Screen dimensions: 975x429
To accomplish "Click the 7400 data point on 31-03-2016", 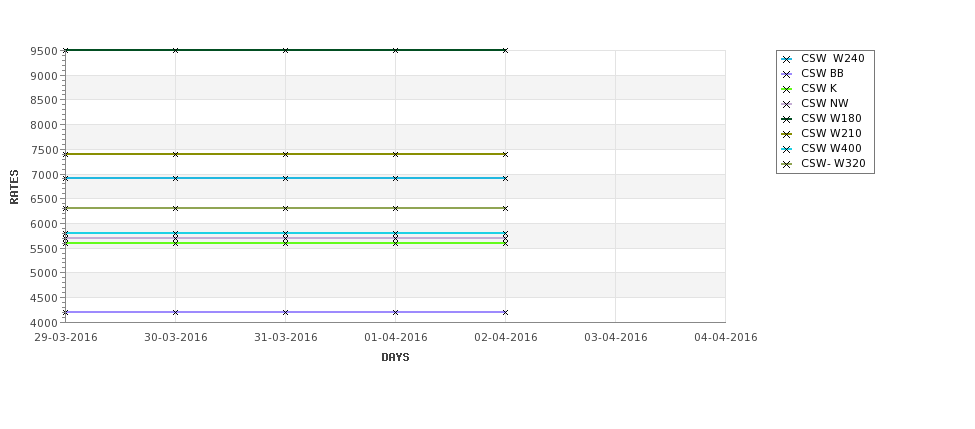I will pyautogui.click(x=285, y=154).
